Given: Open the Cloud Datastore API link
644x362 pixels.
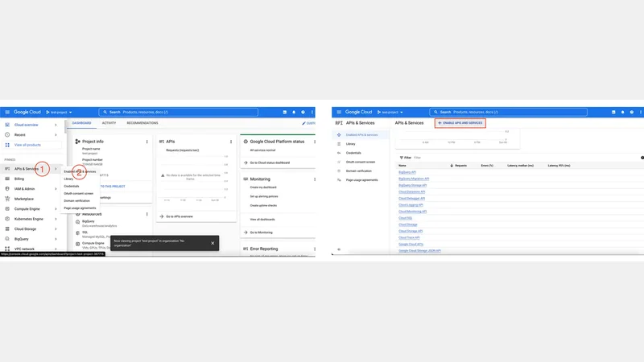Looking at the screenshot, I should (411, 192).
